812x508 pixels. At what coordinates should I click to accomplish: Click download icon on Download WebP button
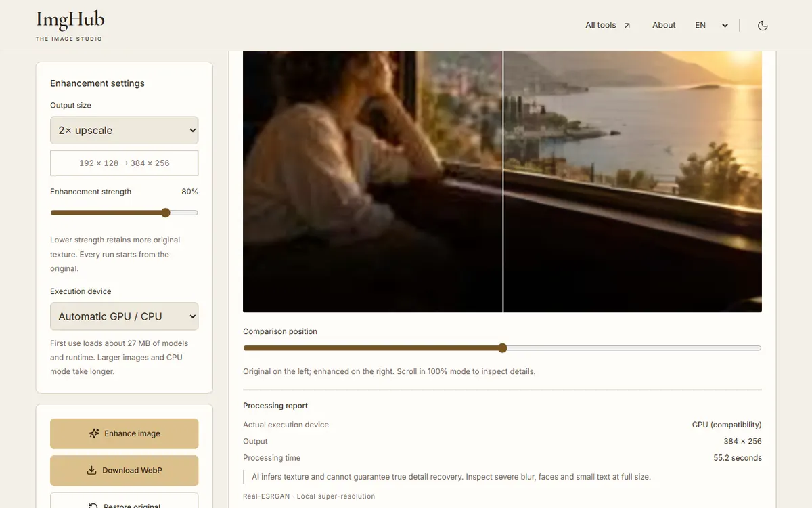pyautogui.click(x=91, y=470)
